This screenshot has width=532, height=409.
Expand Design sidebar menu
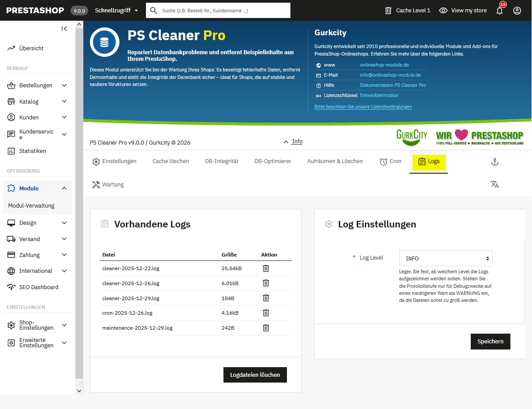coord(64,223)
